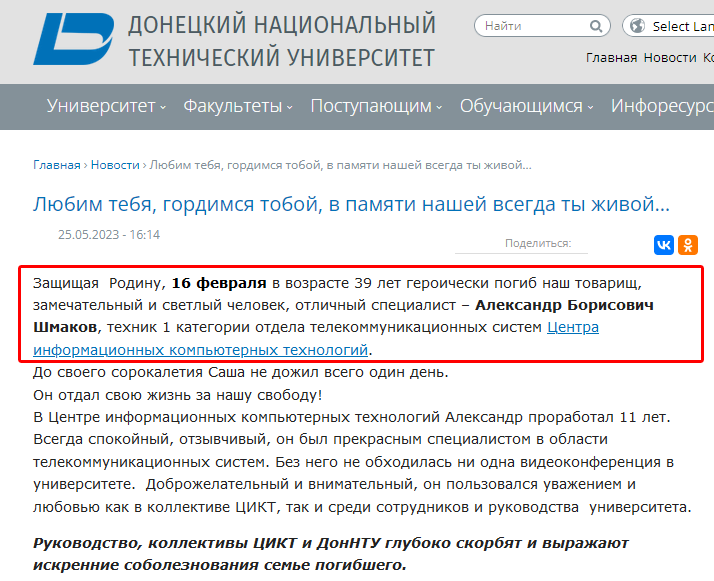Open the Поступающим navigation menu

(x=377, y=106)
